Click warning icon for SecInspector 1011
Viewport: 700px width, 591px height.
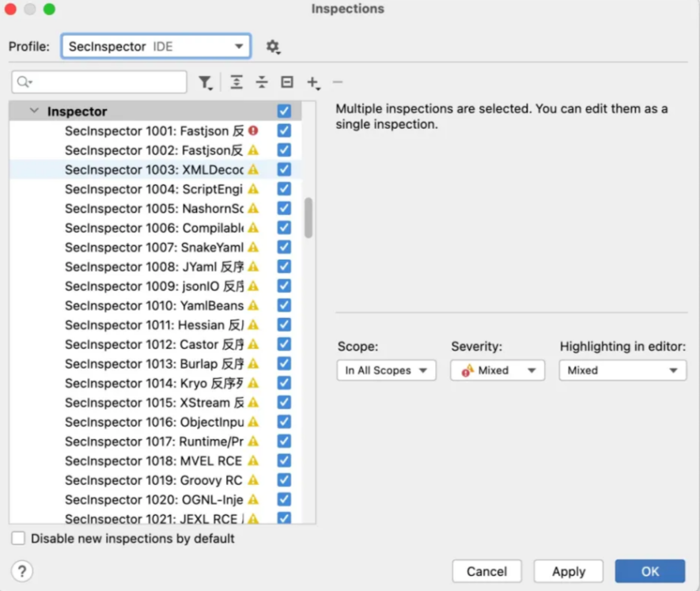[253, 324]
